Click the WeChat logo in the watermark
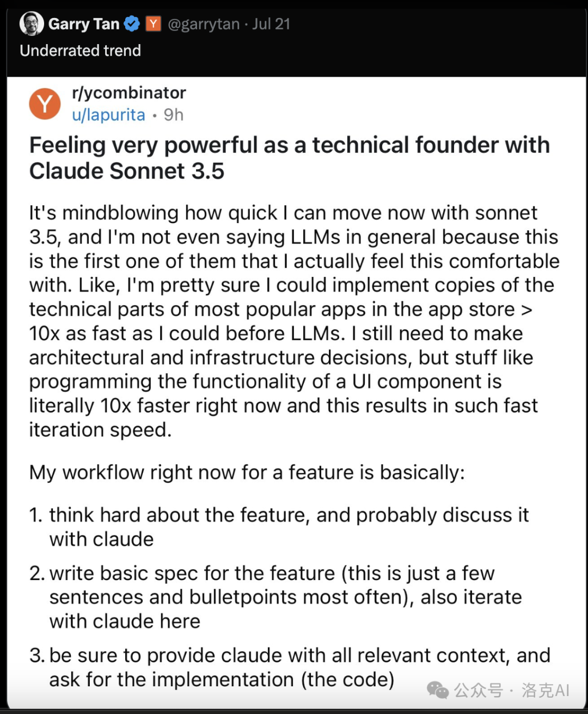 pos(438,690)
